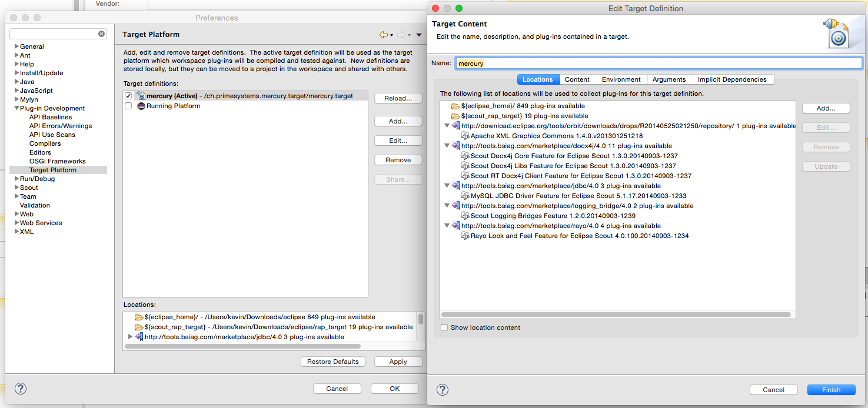
Task: Click the Finish button
Action: pos(831,390)
